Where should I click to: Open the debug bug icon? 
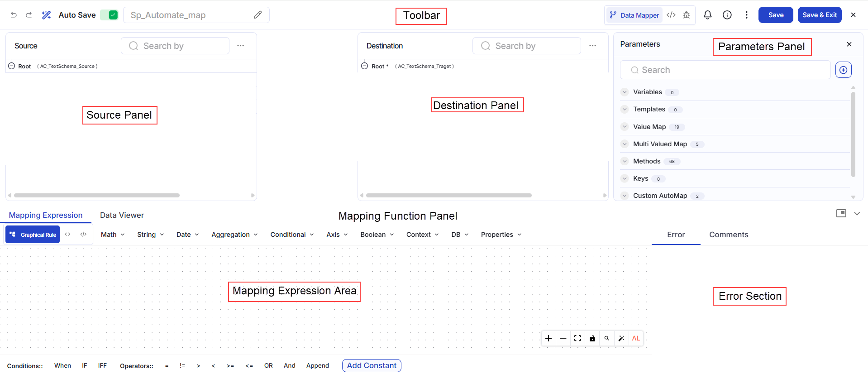click(x=687, y=15)
